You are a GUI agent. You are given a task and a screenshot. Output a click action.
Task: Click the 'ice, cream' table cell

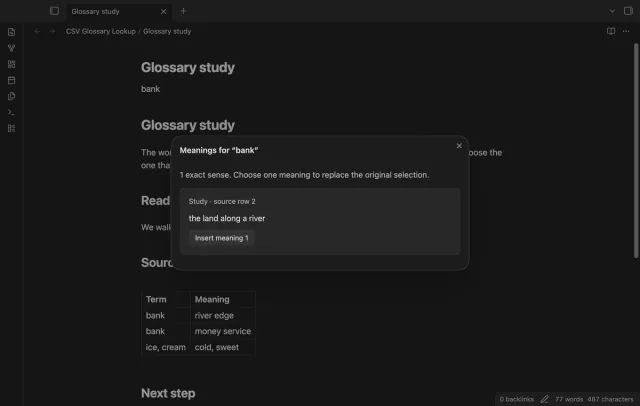[165, 347]
